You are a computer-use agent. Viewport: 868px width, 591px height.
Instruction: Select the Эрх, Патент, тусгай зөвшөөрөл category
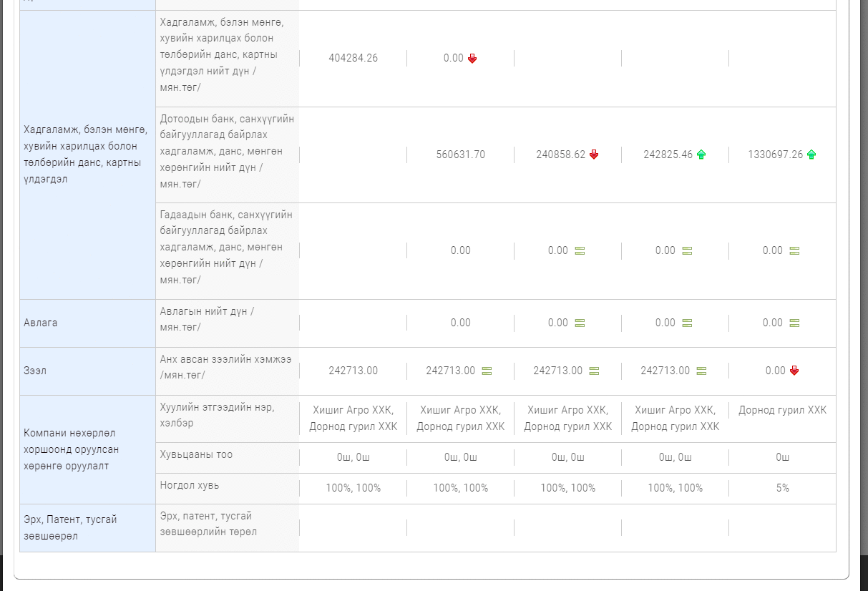coord(87,528)
